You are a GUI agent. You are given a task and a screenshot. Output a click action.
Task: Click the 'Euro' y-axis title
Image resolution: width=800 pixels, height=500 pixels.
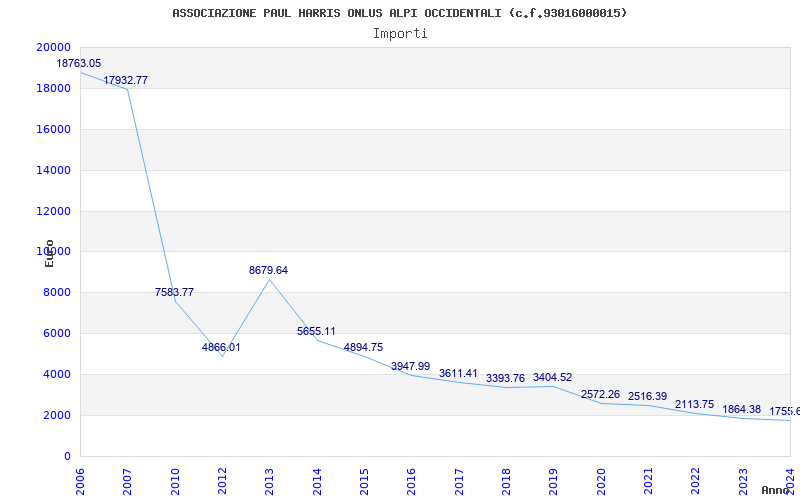(x=49, y=253)
